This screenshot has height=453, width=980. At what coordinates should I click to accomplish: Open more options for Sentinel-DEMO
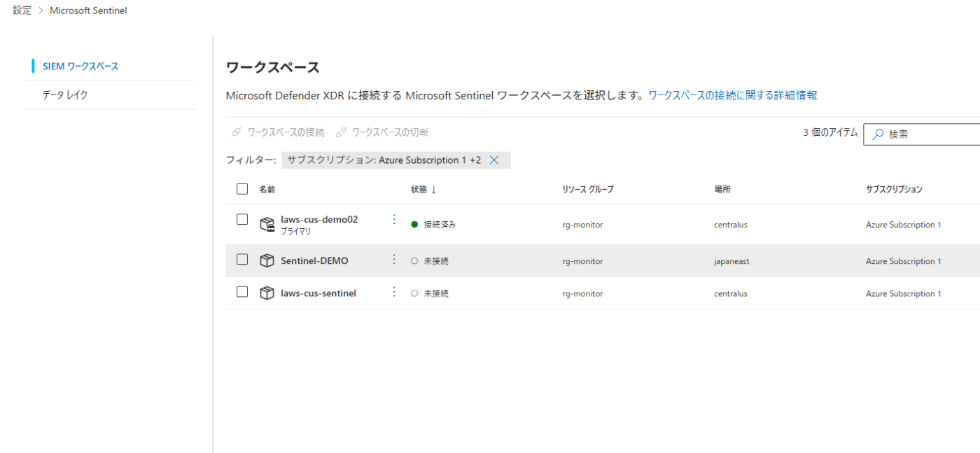394,260
